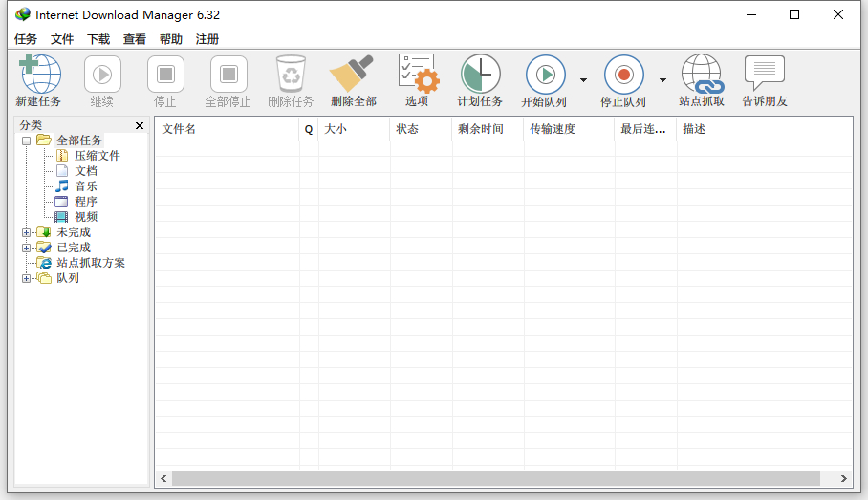Expand the 队列 tree node
This screenshot has height=500, width=868.
tap(26, 278)
